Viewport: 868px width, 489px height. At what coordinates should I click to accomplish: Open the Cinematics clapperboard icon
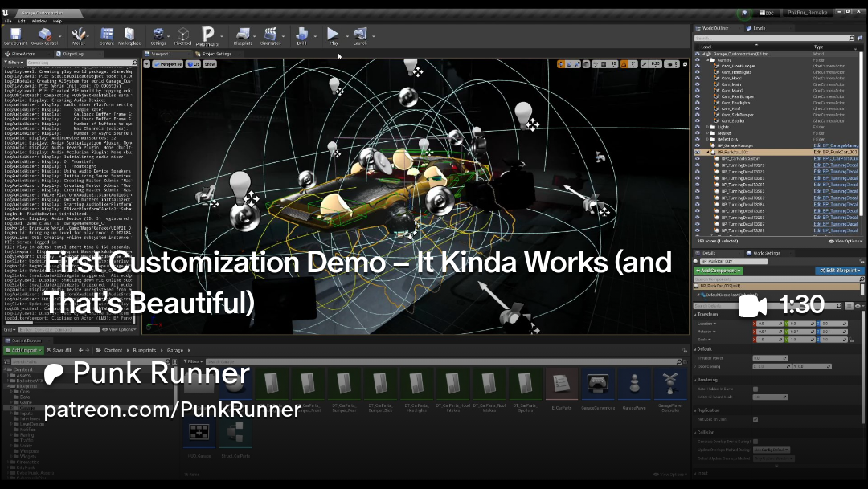270,35
